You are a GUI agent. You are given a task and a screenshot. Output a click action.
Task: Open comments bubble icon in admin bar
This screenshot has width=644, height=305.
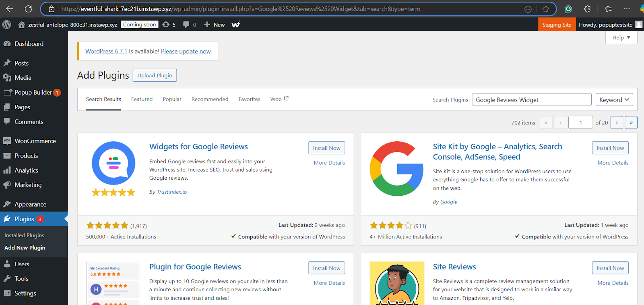point(186,25)
